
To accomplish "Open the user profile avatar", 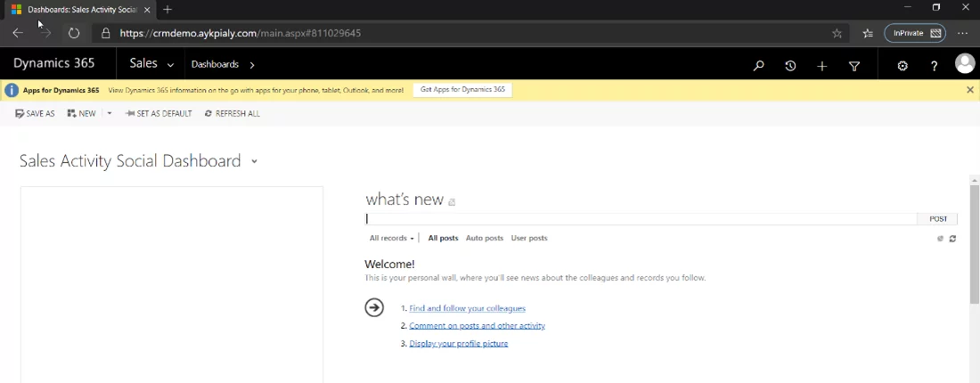I will coord(965,64).
